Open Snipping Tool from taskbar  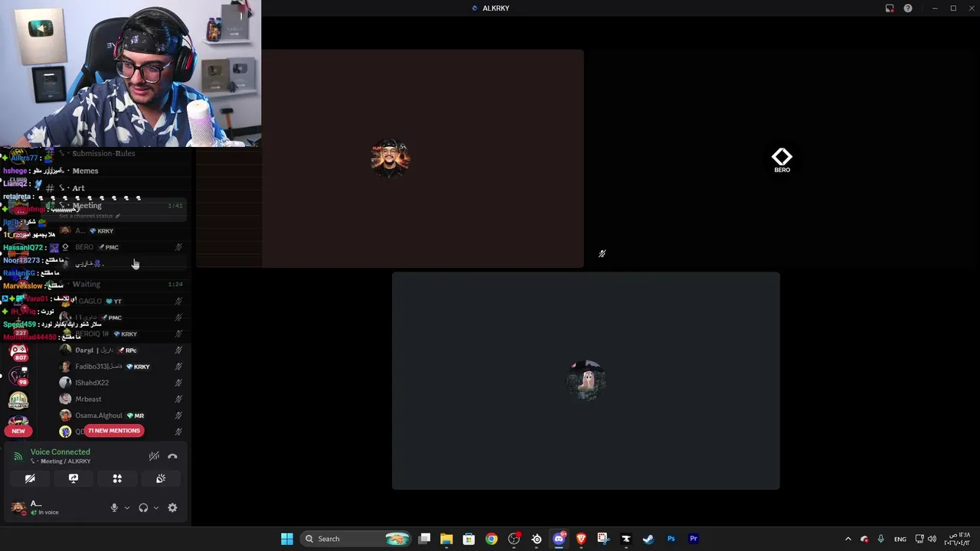603,539
